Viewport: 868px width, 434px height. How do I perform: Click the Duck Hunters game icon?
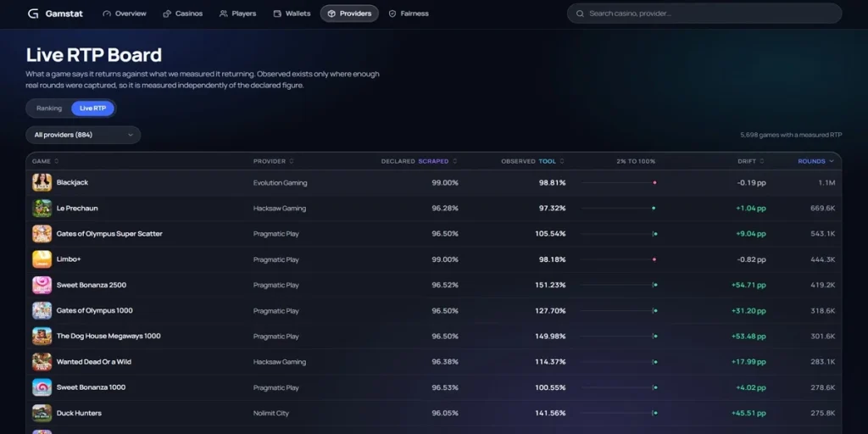[x=42, y=413]
